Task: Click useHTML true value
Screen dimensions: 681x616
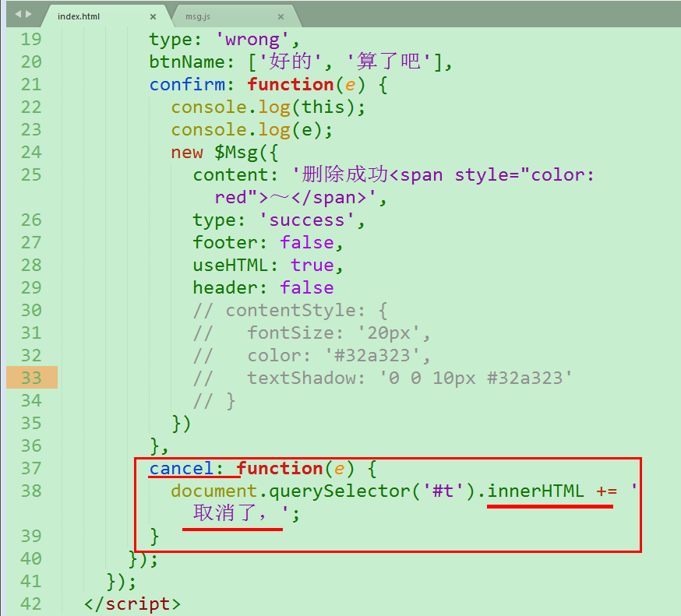Action: click(312, 266)
